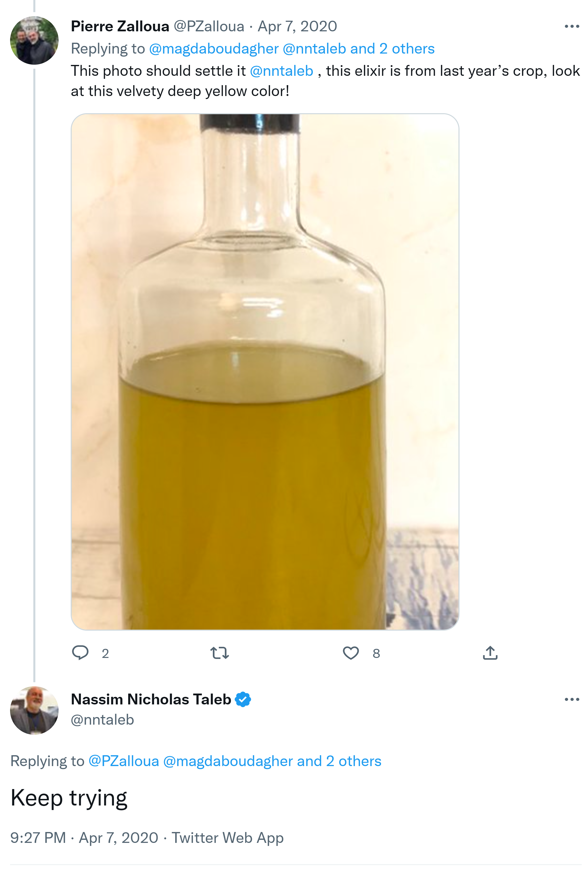Open the Apr 7, 2020 timestamp of Pierre's tweet
588x878 pixels.
297,26
